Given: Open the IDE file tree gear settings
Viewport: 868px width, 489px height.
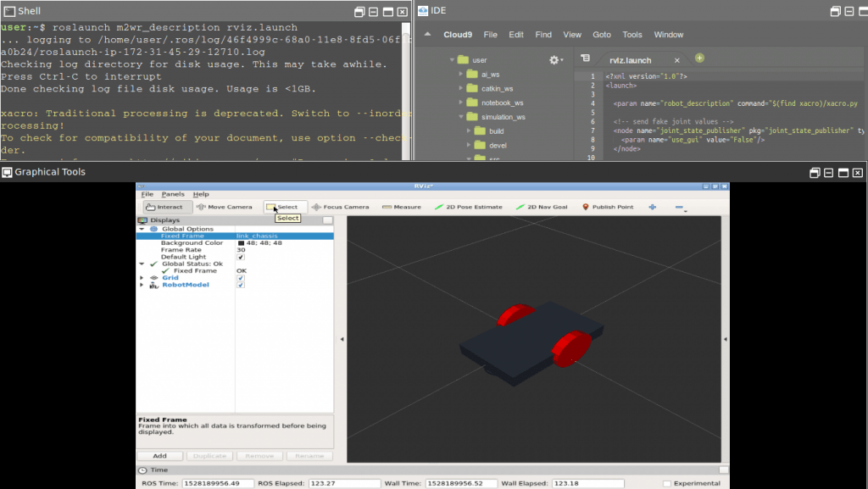Looking at the screenshot, I should [555, 59].
